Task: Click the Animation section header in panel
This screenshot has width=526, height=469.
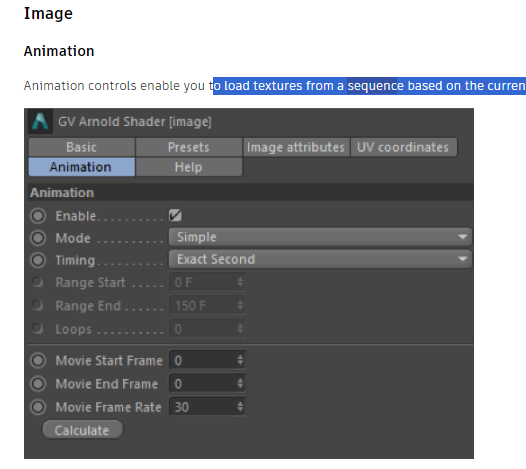Action: [251, 193]
